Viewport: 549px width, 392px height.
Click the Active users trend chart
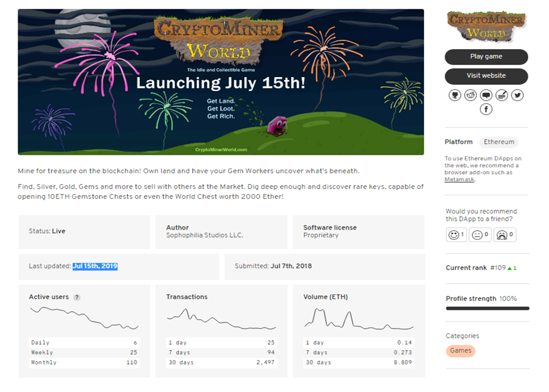pos(84,318)
